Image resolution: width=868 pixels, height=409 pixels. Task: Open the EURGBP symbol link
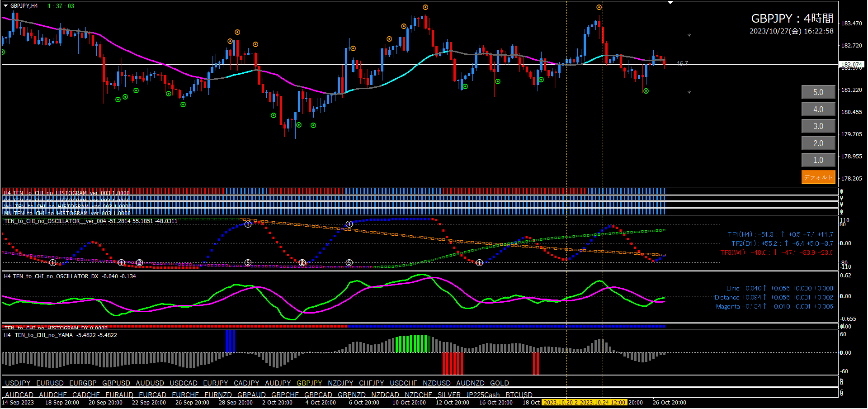(83, 383)
